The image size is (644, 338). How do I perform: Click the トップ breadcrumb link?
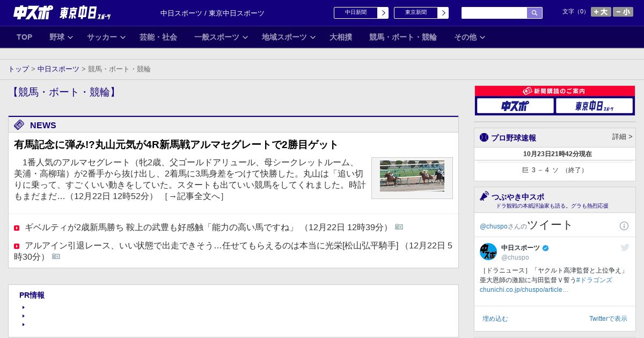[x=19, y=69]
